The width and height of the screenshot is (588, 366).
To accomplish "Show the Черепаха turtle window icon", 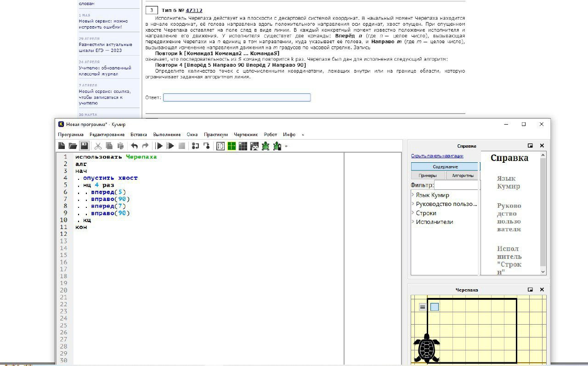I will (266, 146).
